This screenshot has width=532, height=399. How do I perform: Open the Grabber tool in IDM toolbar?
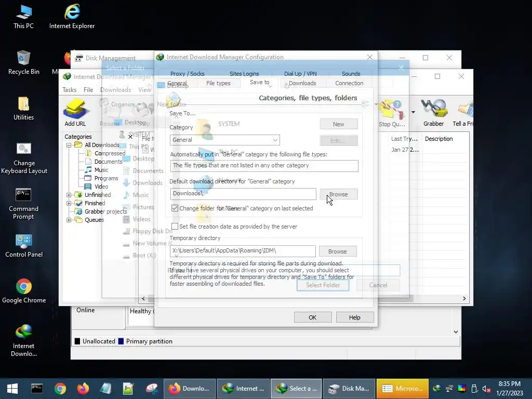434,113
